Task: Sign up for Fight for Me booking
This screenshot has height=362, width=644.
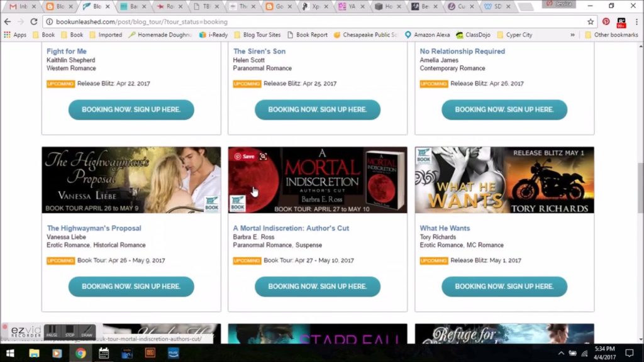Action: [x=131, y=109]
